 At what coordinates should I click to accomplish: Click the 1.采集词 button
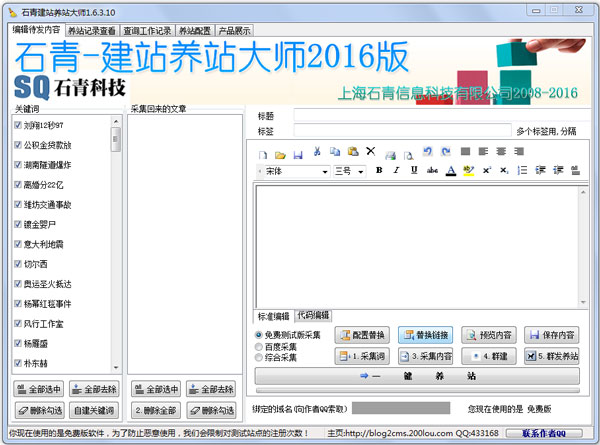pos(362,356)
